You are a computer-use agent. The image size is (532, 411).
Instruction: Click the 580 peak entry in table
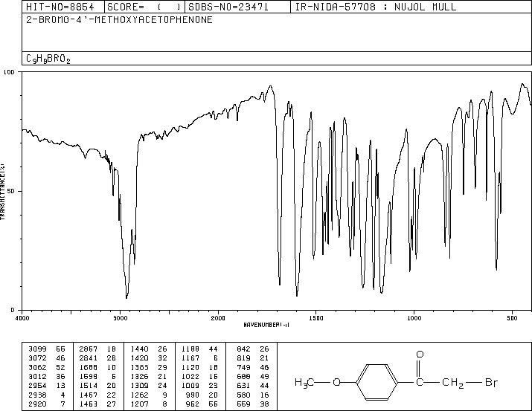point(253,395)
